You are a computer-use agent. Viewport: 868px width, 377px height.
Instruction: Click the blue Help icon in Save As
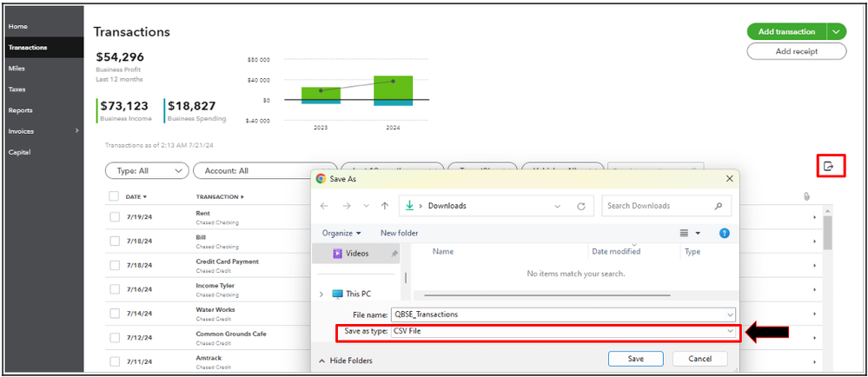724,233
